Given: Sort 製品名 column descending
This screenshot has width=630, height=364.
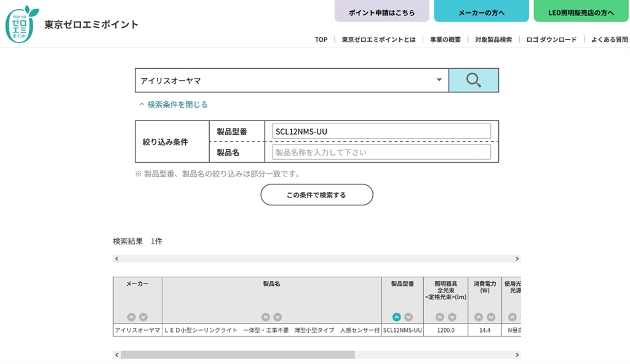Looking at the screenshot, I should pos(277,317).
